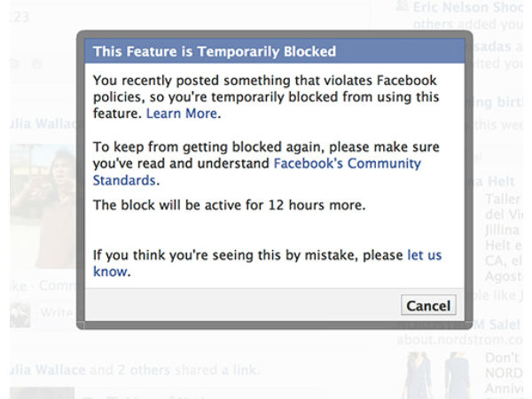The image size is (532, 399).
Task: Open Julia Wallace in shared-link story
Action: (43, 368)
